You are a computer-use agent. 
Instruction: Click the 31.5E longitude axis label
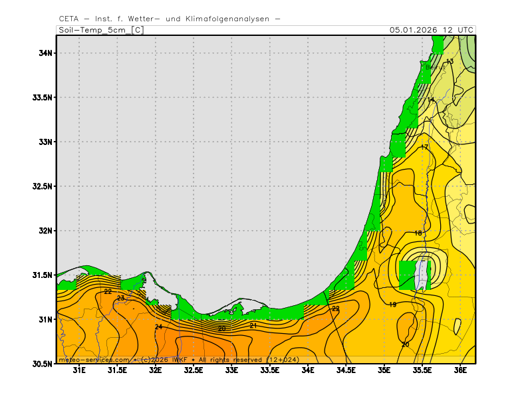click(x=118, y=370)
